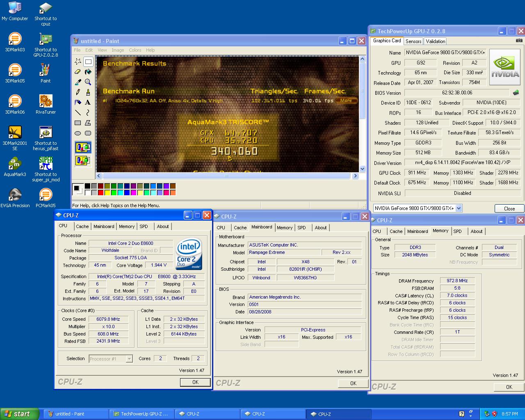Select the Pick Color eyedropper tool
Viewport: 525px width, 420px height.
point(78,82)
